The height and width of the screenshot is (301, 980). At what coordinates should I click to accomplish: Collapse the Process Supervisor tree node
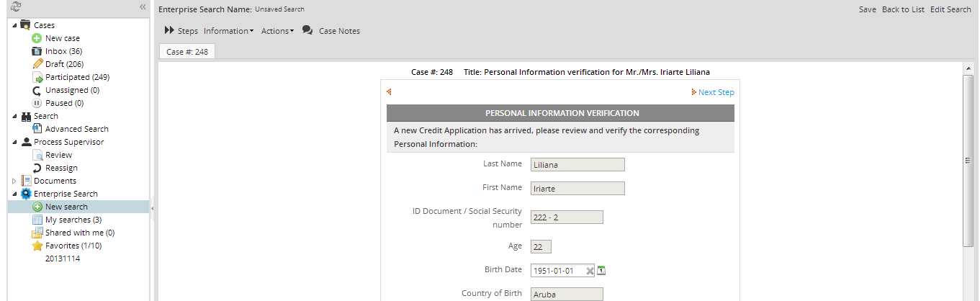point(14,142)
